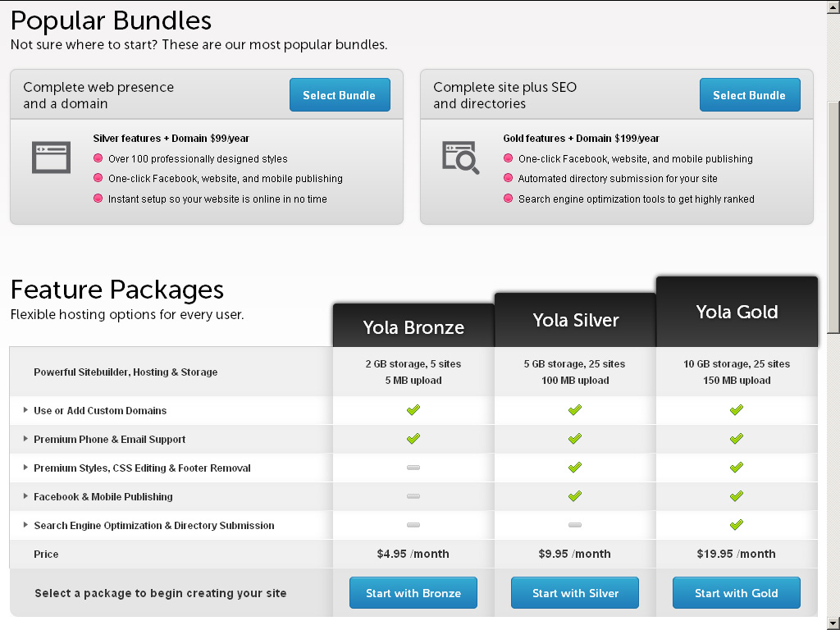This screenshot has width=840, height=630.
Task: Select the Yola Gold column header
Action: pyautogui.click(x=737, y=312)
